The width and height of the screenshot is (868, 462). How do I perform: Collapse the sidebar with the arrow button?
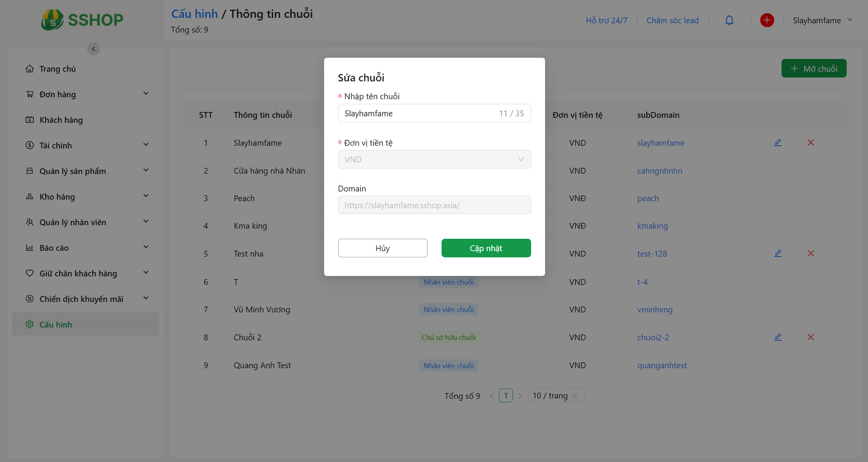(93, 49)
